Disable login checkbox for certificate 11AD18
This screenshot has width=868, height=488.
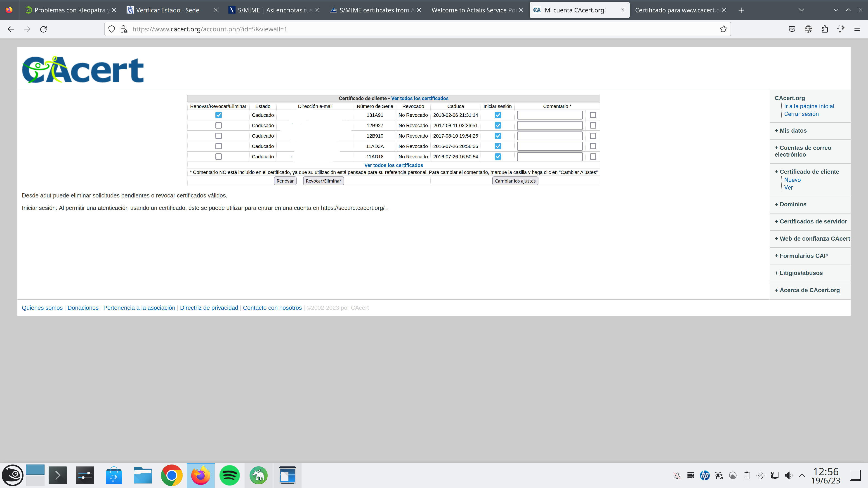498,157
